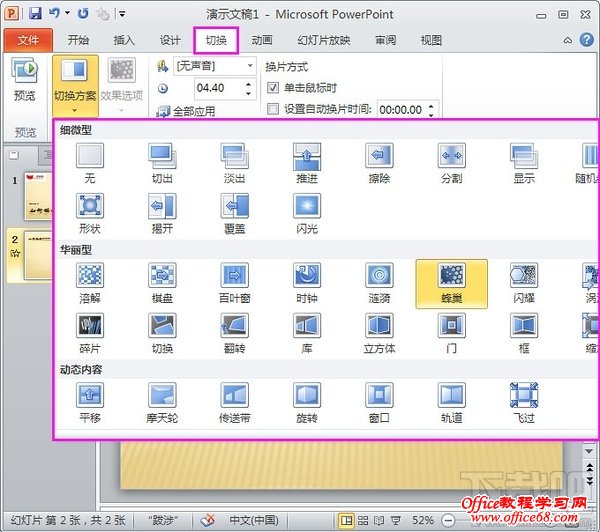600x532 pixels.
Task: Choose the 切换 switch transition in gallery
Action: tap(162, 333)
